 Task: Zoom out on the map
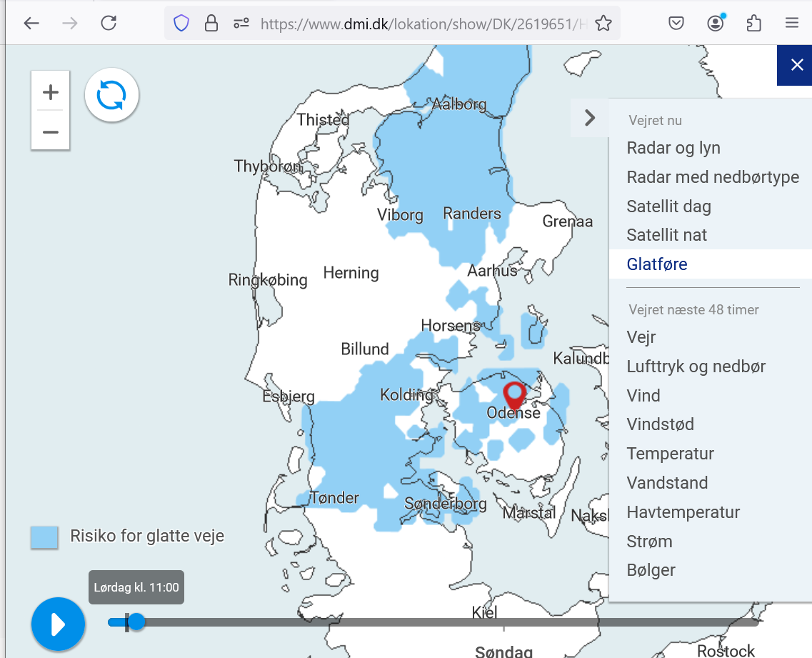(x=50, y=131)
